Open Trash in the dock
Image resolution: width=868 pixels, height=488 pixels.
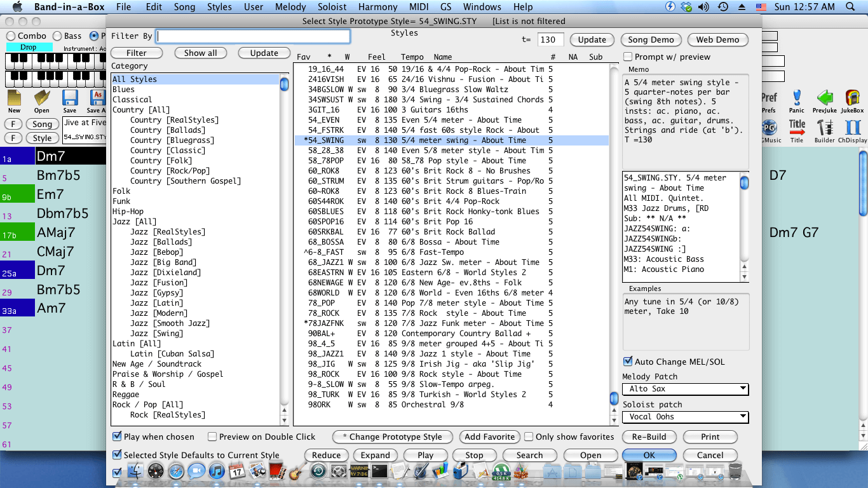(735, 471)
